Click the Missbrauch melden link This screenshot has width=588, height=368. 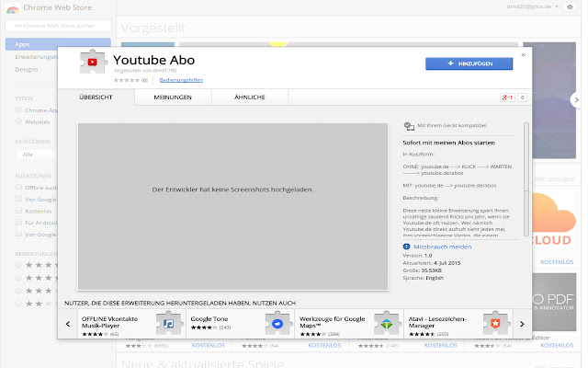click(443, 247)
